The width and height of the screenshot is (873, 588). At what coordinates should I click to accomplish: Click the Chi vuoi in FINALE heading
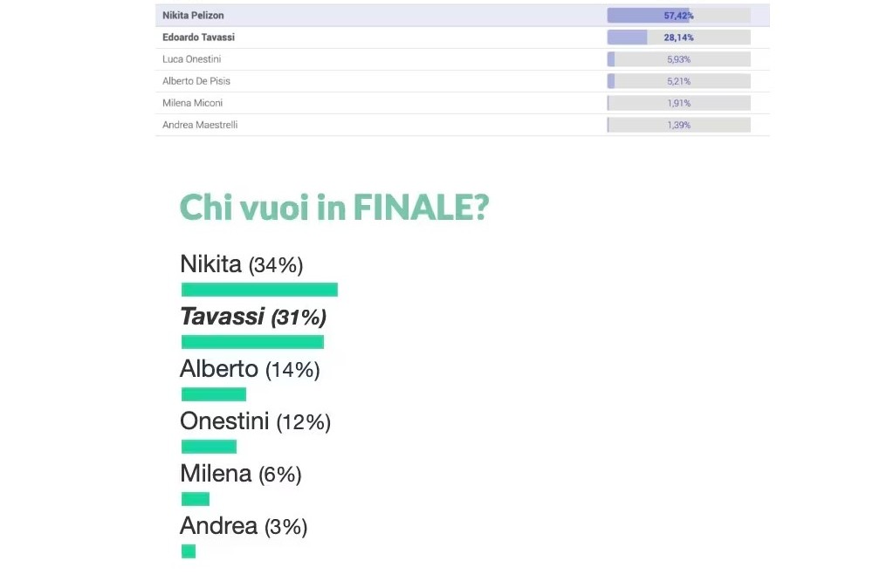tap(334, 208)
